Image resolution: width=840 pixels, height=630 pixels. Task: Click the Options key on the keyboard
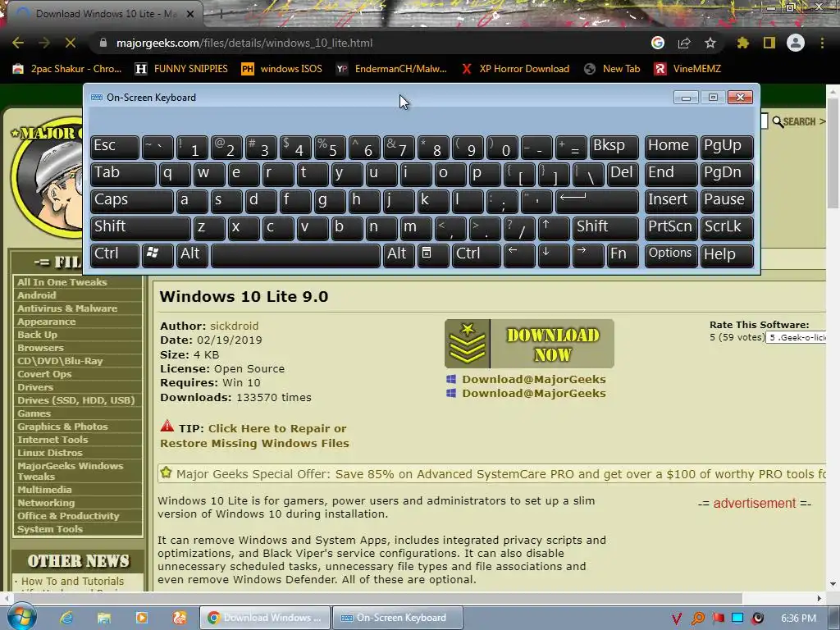click(671, 254)
